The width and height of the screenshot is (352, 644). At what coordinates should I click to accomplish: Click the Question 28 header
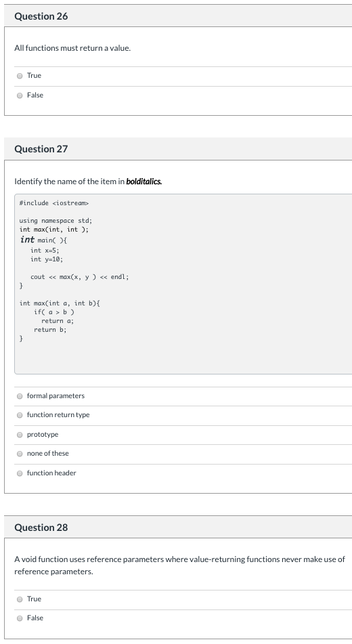coord(41,528)
